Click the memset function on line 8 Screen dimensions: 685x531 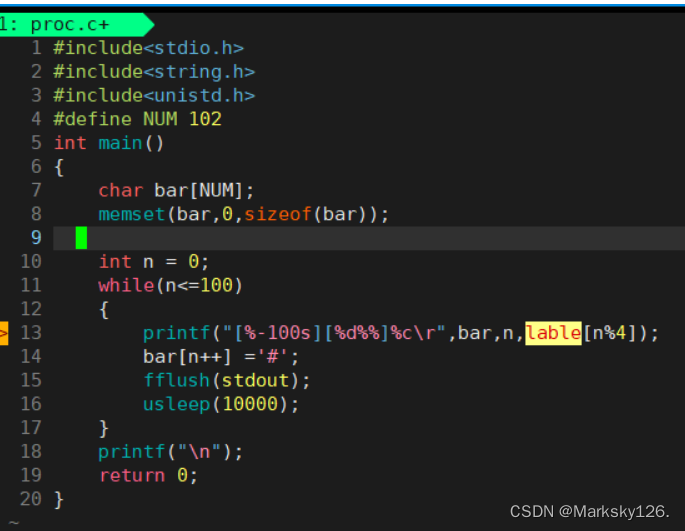pos(131,215)
